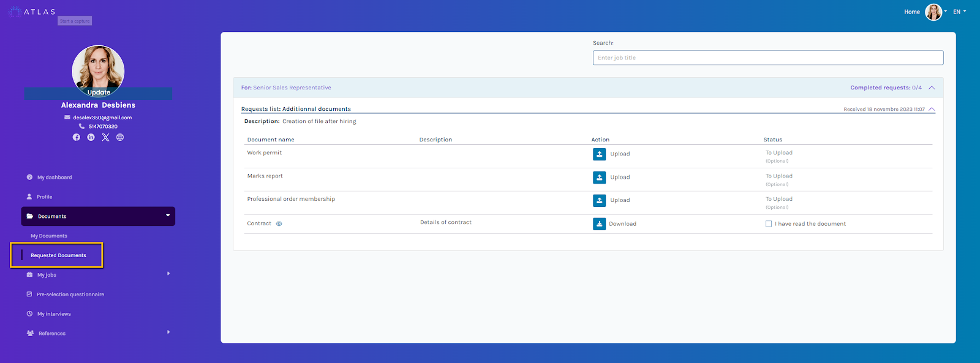The image size is (980, 363).
Task: Click the Start a capture label
Action: 75,21
